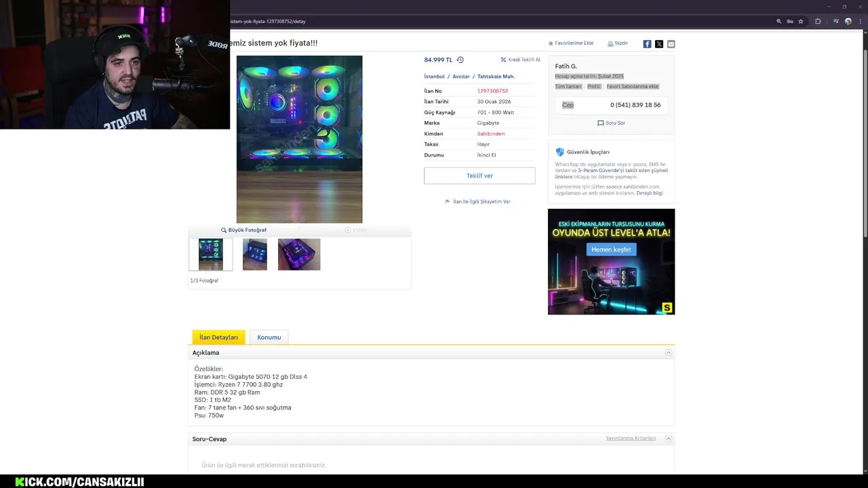The image size is (868, 488).
Task: Share the listing on Facebook
Action: pos(647,44)
